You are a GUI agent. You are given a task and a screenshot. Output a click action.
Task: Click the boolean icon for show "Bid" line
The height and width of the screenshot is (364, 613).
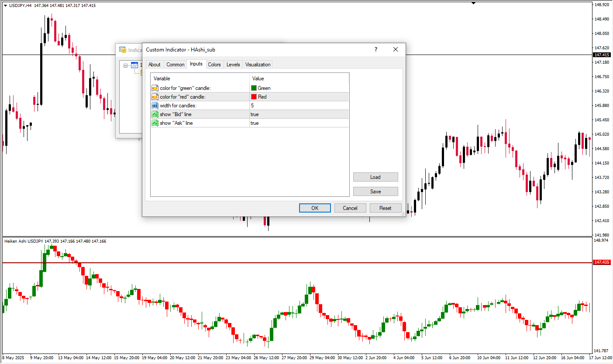(x=155, y=114)
